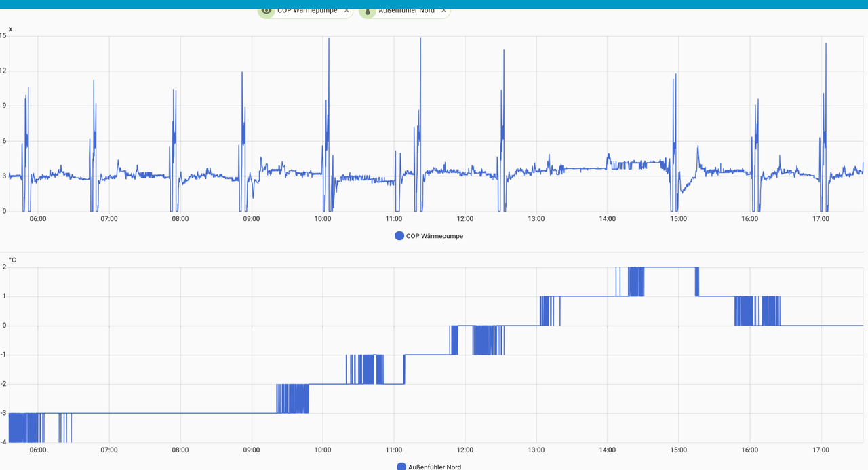Click the 17:00 label on the temperature chart axis

(x=821, y=450)
